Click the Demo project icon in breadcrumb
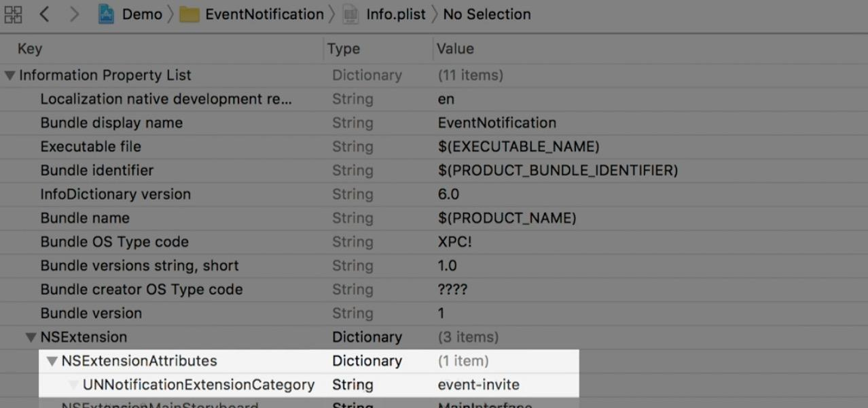This screenshot has height=408, width=868. click(x=106, y=14)
